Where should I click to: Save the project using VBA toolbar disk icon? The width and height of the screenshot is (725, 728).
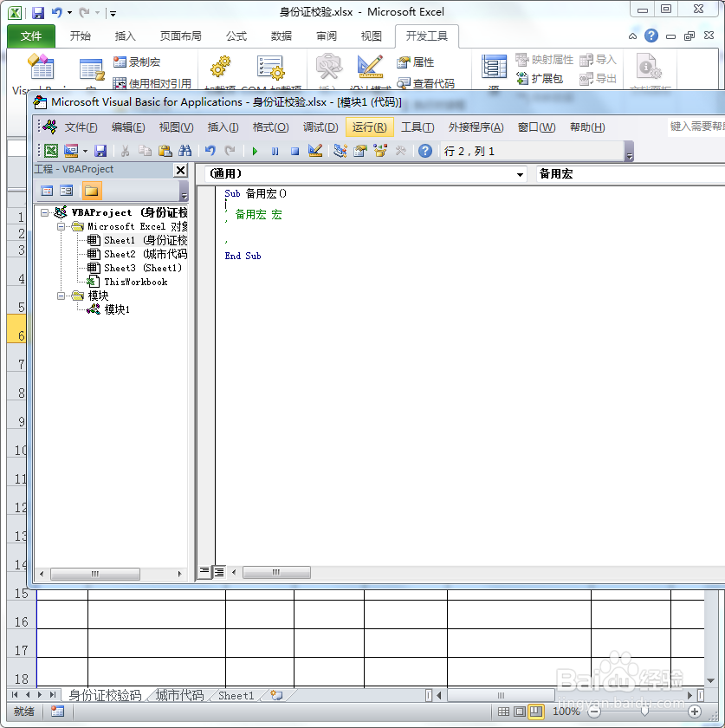100,151
